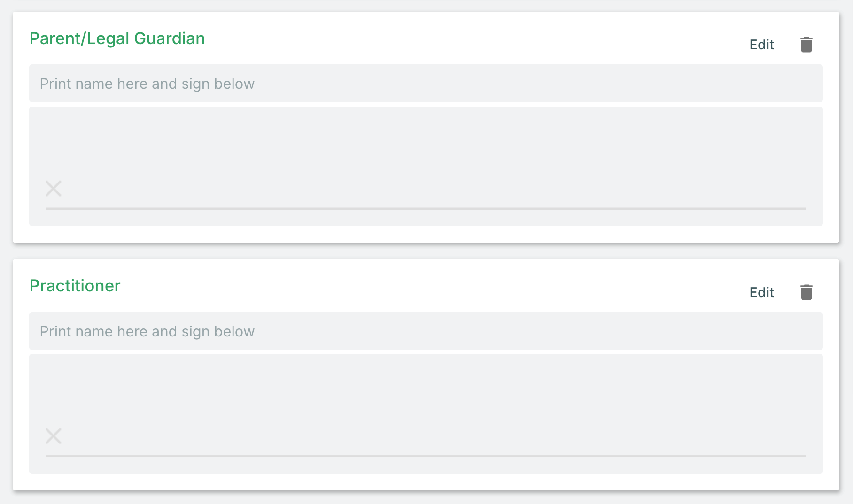The width and height of the screenshot is (853, 504).
Task: Delete the Parent/Legal Guardian signature block
Action: pos(806,45)
